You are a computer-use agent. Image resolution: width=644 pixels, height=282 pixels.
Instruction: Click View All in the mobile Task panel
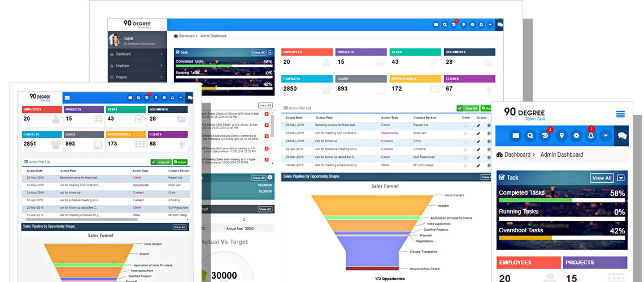(x=602, y=178)
